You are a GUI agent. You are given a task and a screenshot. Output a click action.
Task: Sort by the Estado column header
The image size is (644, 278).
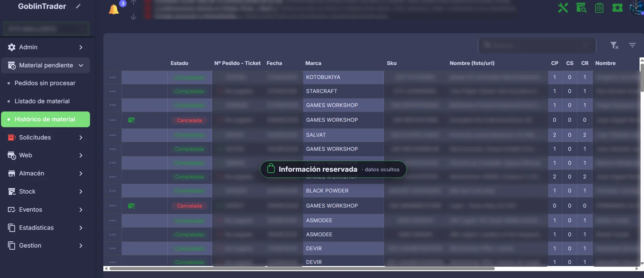tap(179, 63)
